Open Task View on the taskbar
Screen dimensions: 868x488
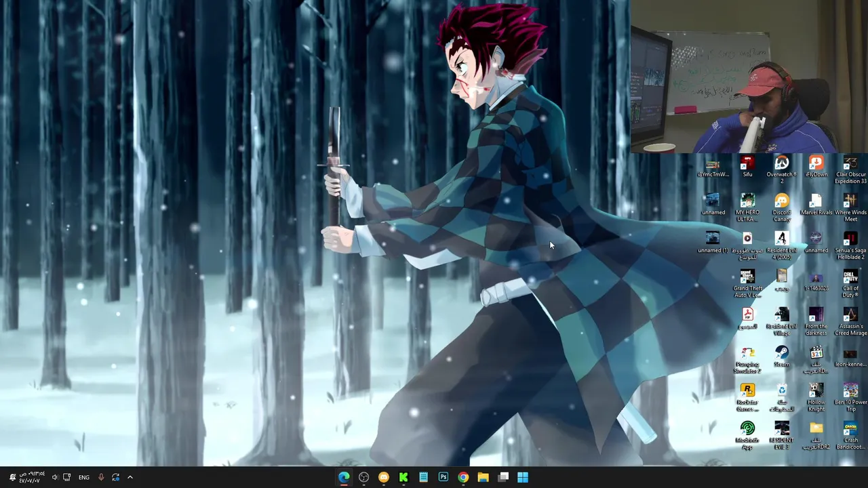coord(503,477)
